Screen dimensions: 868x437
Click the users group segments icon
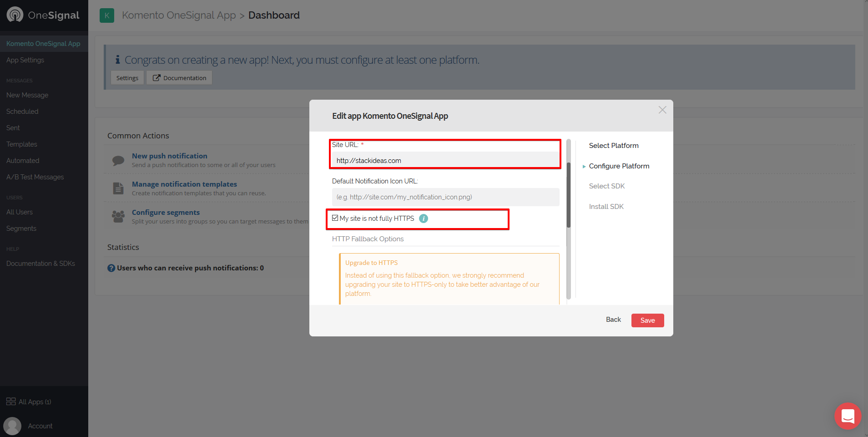point(118,216)
